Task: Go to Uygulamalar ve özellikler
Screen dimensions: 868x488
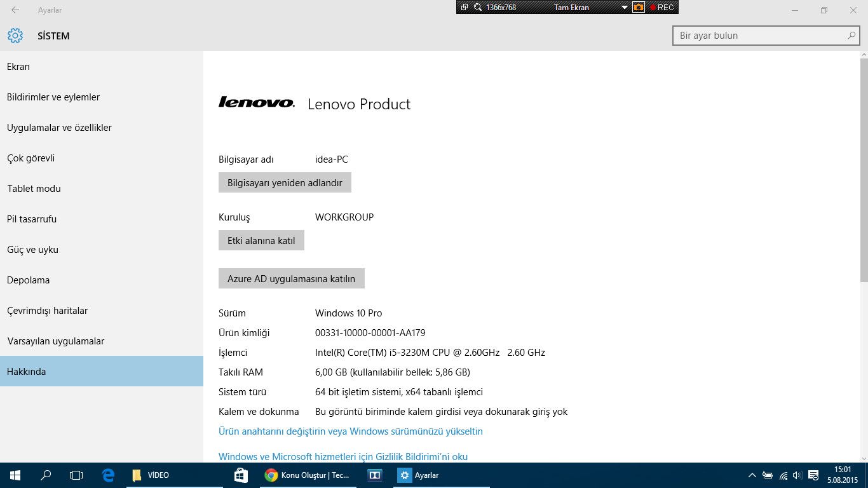Action: [102, 128]
